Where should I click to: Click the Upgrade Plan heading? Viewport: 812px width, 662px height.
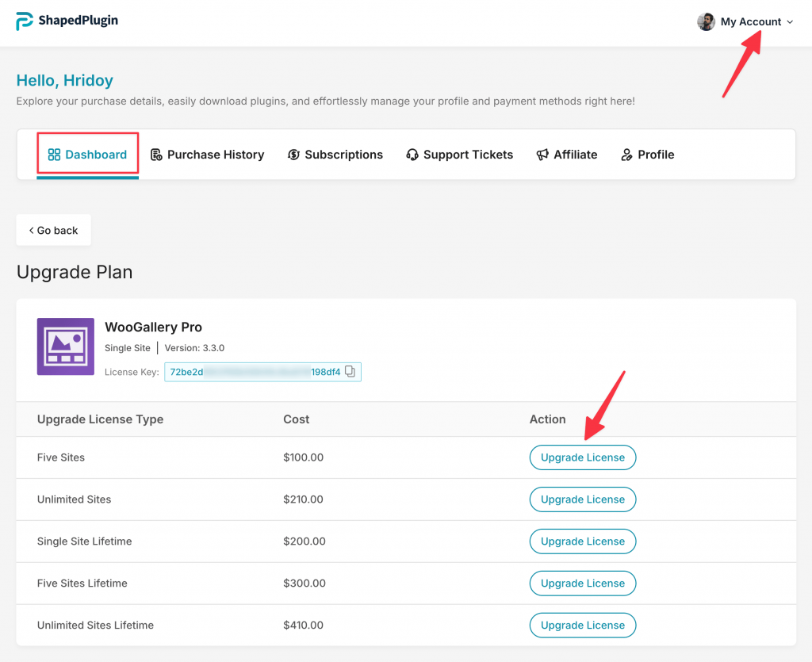coord(75,272)
